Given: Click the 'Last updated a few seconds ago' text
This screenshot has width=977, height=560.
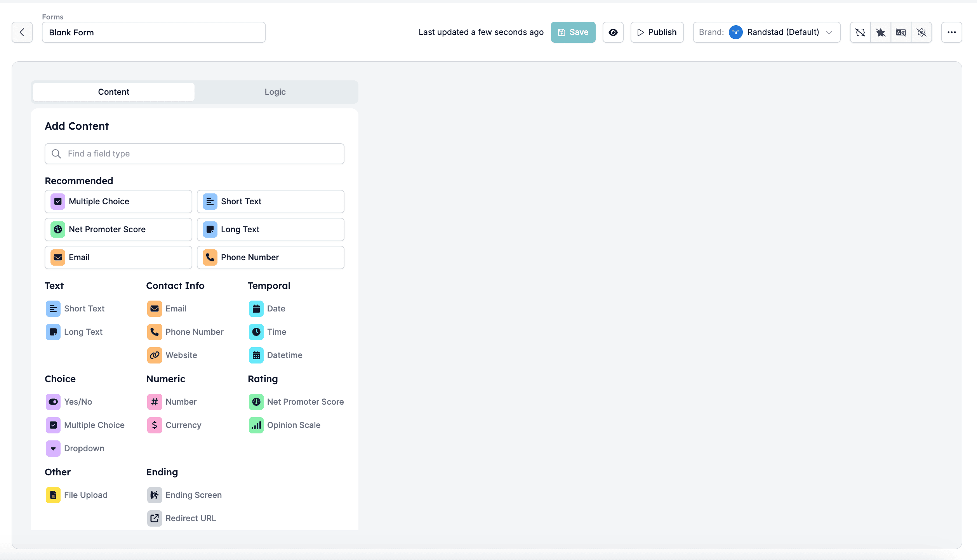Looking at the screenshot, I should pyautogui.click(x=481, y=32).
